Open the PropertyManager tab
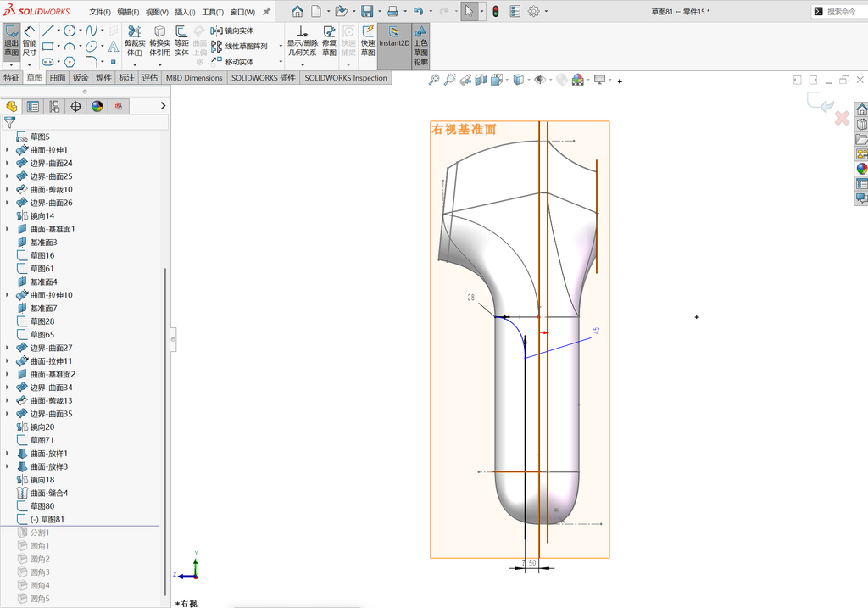This screenshot has height=608, width=868. pyautogui.click(x=33, y=106)
